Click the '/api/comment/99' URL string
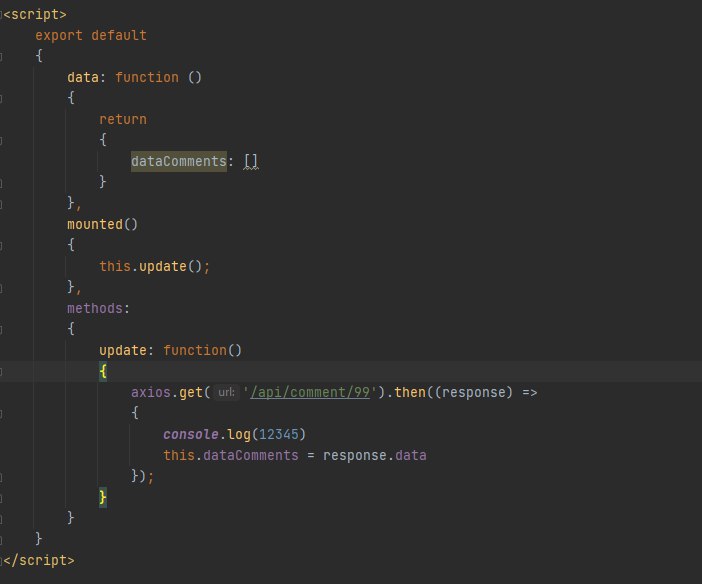 click(310, 392)
